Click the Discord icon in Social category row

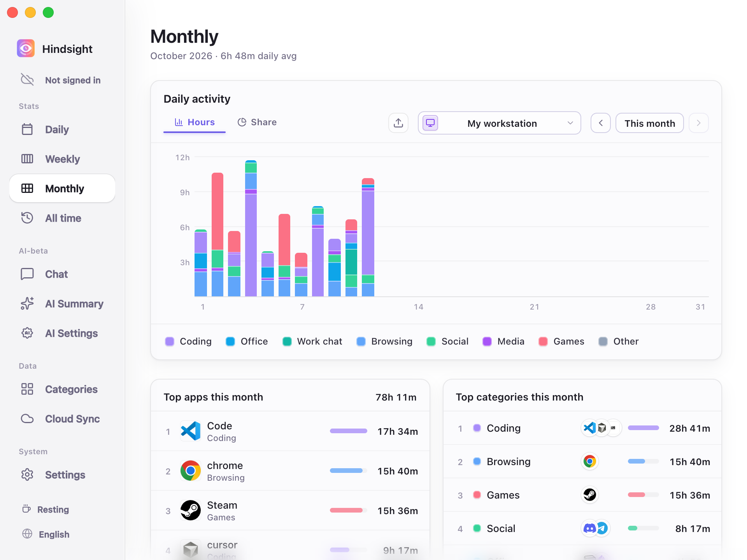(589, 528)
